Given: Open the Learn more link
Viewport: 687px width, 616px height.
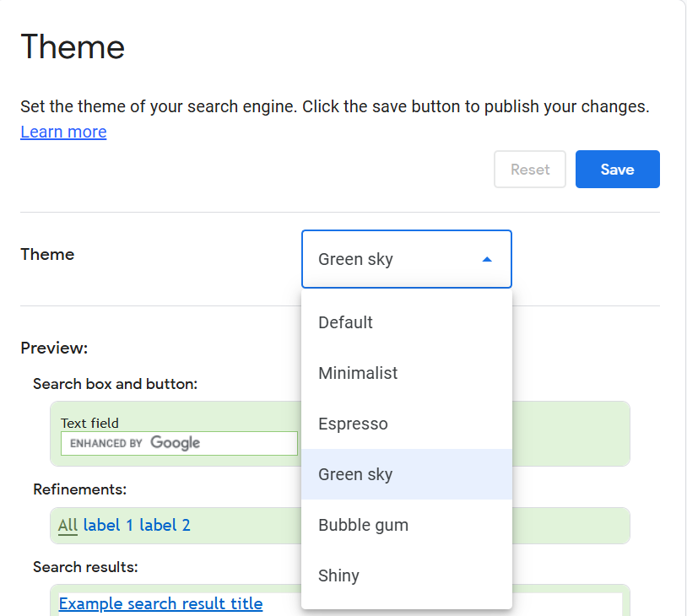Looking at the screenshot, I should point(63,132).
